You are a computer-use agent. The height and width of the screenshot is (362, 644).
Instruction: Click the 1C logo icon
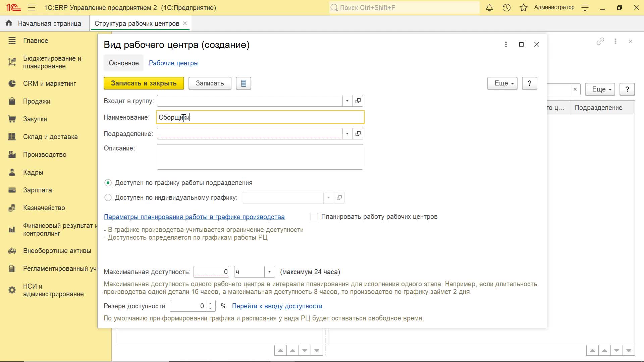pos(14,7)
